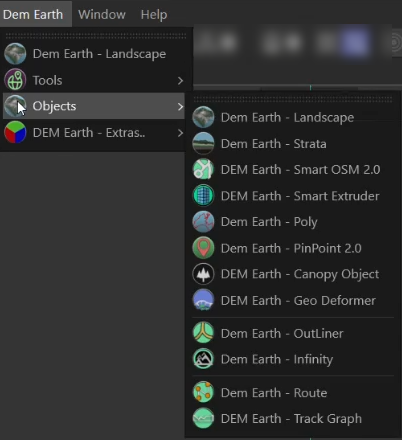Click the Strata layer icon
402x440 pixels.
coord(203,144)
